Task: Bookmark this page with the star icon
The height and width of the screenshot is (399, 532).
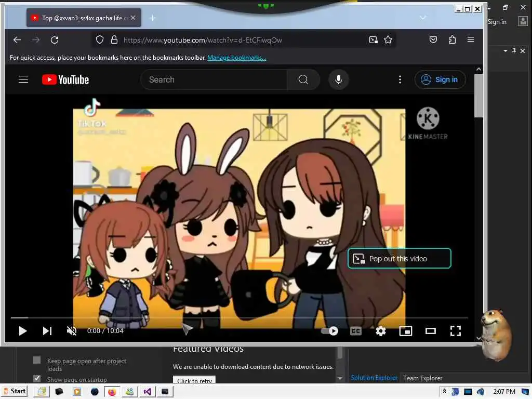Action: tap(388, 40)
